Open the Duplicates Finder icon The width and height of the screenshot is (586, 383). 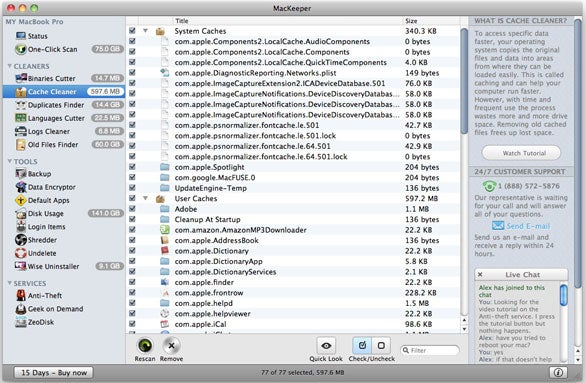coord(21,105)
